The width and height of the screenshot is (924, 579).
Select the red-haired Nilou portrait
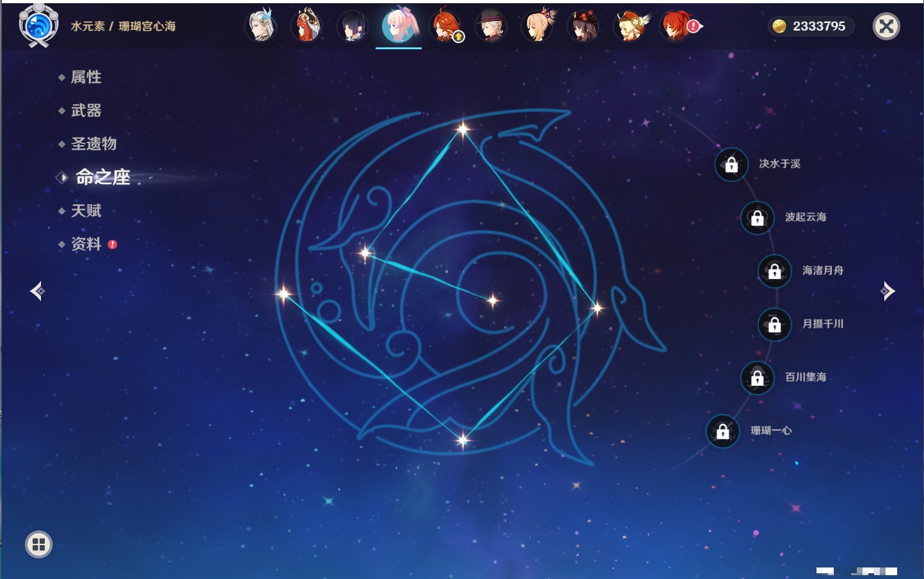[x=307, y=26]
